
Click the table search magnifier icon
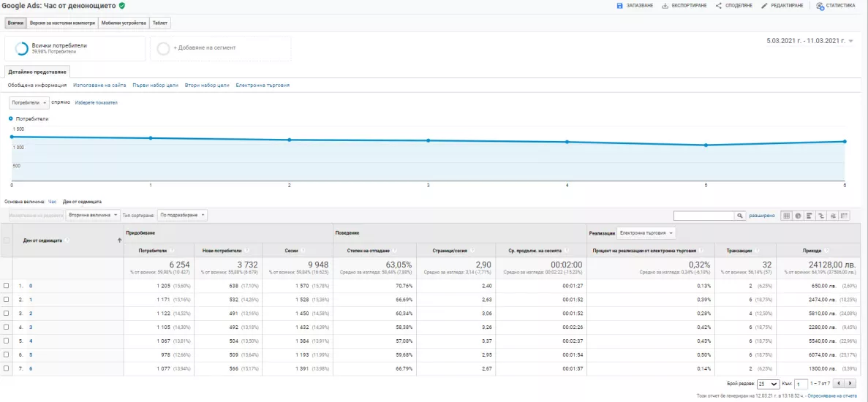click(x=739, y=216)
